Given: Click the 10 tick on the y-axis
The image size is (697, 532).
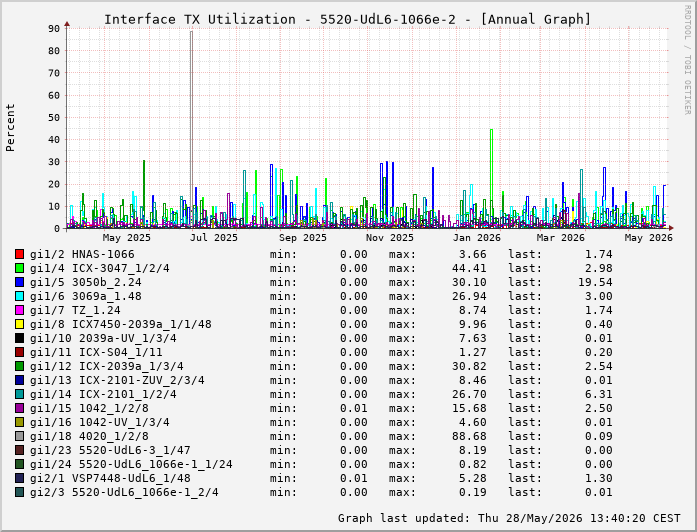Looking at the screenshot, I should pos(54,206).
